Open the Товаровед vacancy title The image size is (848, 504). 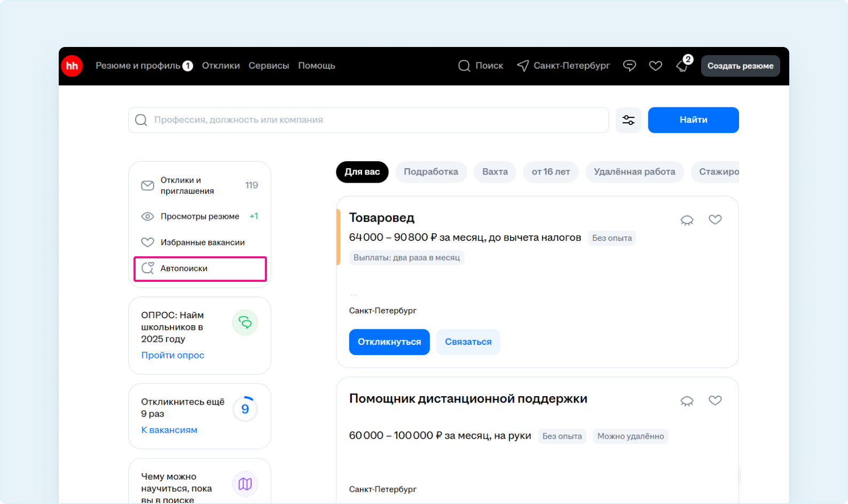point(382,218)
